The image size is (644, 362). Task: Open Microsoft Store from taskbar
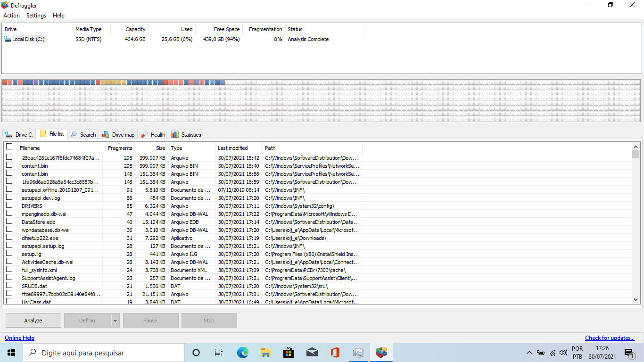tap(289, 353)
